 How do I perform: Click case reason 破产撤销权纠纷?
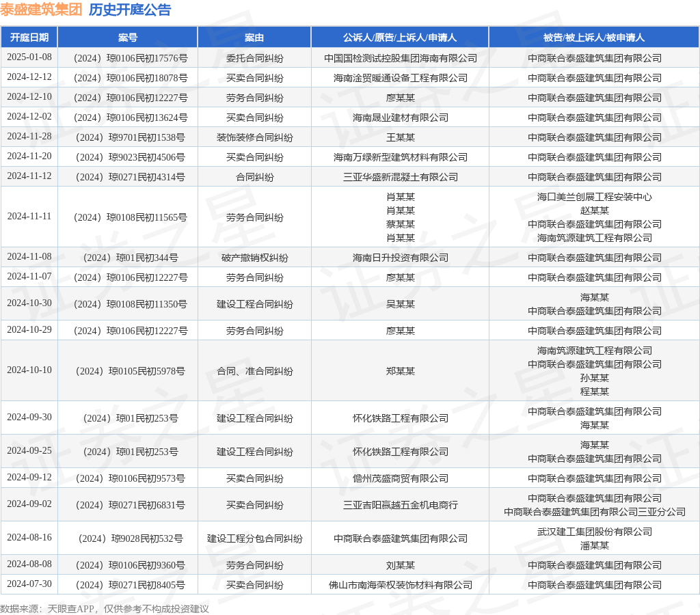point(254,258)
